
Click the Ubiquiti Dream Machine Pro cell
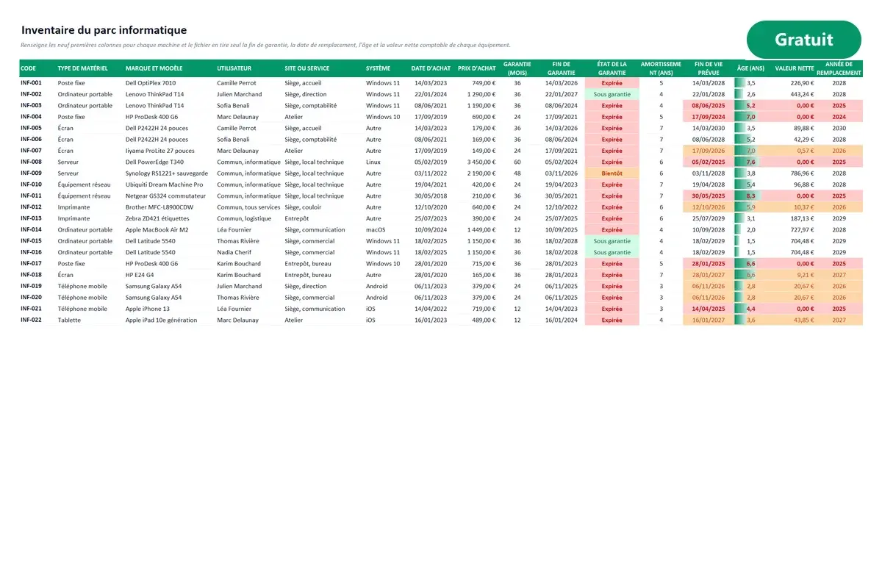(x=164, y=184)
